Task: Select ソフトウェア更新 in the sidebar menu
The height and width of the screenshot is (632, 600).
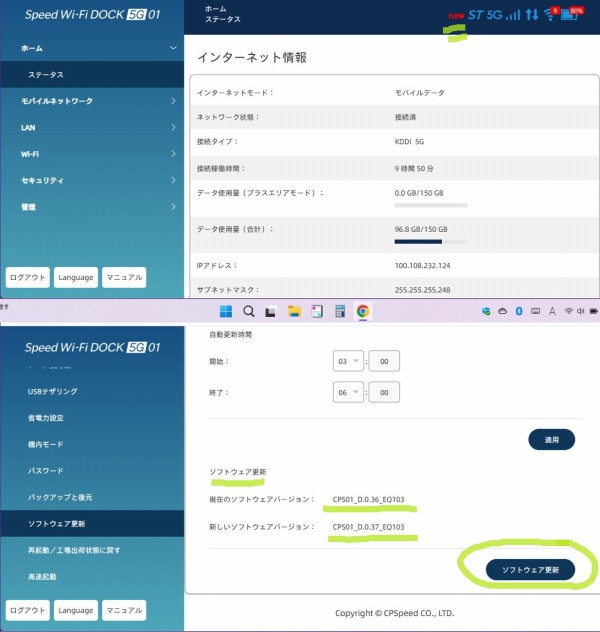Action: (x=92, y=524)
